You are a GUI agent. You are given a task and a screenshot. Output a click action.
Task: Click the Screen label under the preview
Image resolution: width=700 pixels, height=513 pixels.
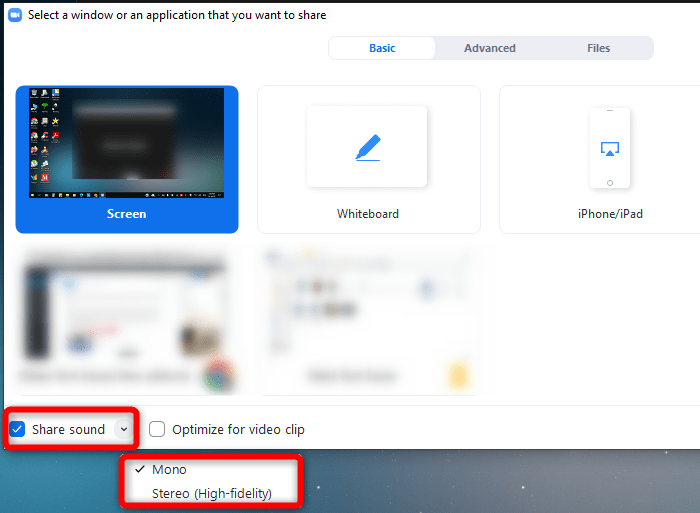pyautogui.click(x=127, y=214)
